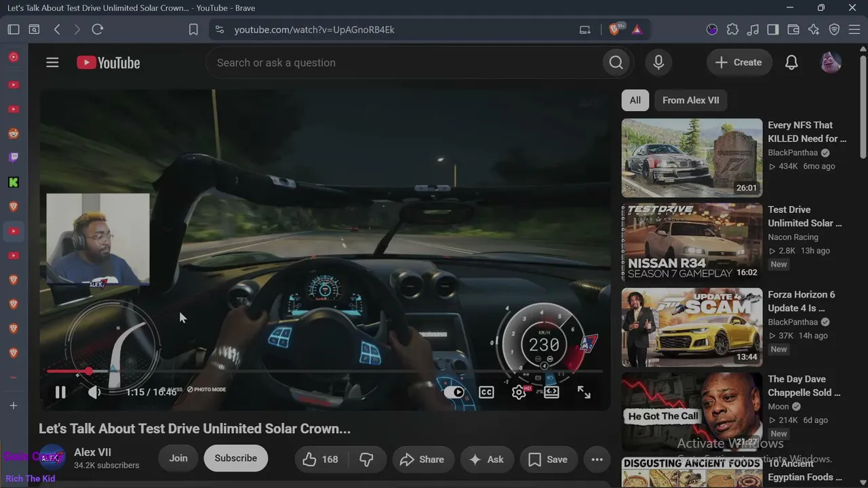
Task: Switch to the Reddit vertical tab
Action: coord(14,134)
